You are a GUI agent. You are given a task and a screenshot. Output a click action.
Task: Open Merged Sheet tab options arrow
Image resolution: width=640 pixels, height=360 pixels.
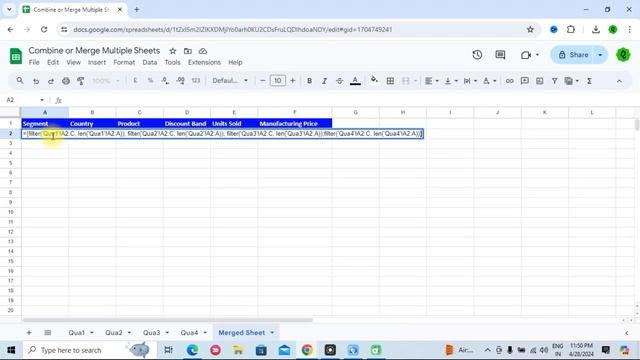pyautogui.click(x=272, y=333)
